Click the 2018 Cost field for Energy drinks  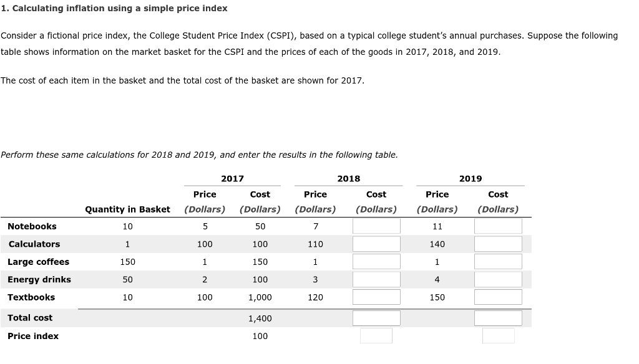pos(376,279)
